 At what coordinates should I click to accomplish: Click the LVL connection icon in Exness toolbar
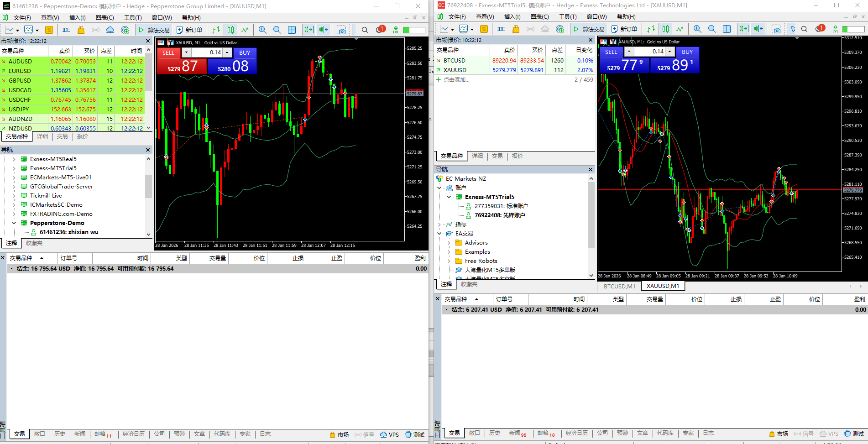pos(835,29)
